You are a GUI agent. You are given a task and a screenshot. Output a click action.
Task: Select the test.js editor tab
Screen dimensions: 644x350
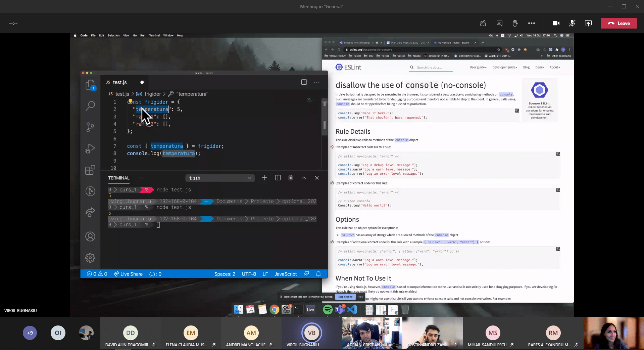click(x=119, y=82)
